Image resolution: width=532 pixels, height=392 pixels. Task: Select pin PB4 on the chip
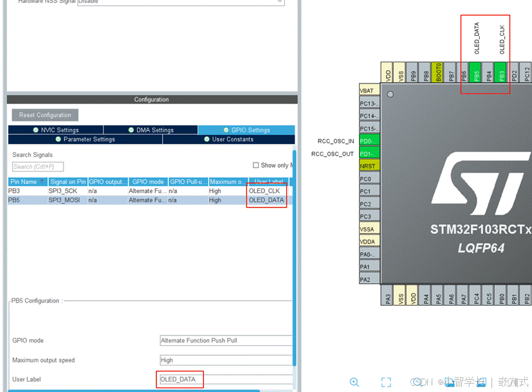click(x=488, y=73)
